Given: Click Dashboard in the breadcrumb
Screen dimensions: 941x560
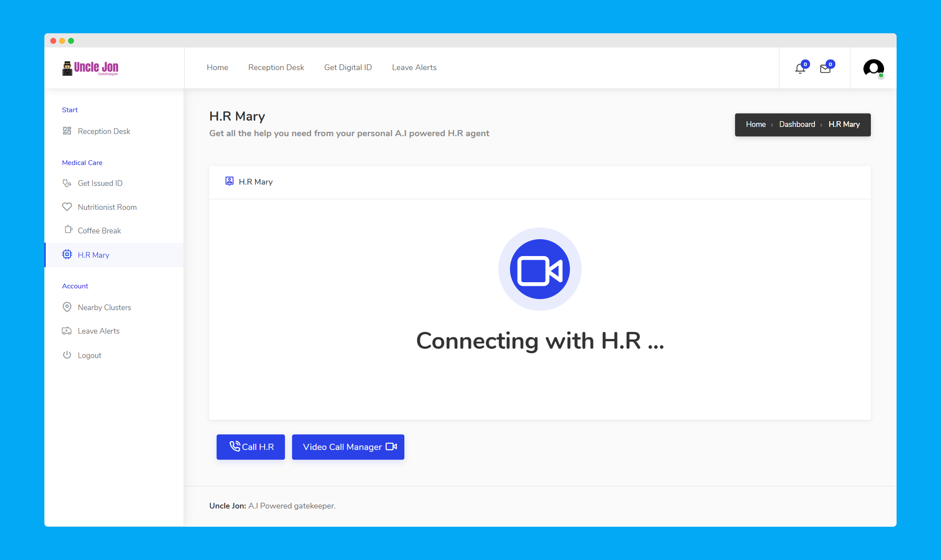Looking at the screenshot, I should tap(797, 124).
